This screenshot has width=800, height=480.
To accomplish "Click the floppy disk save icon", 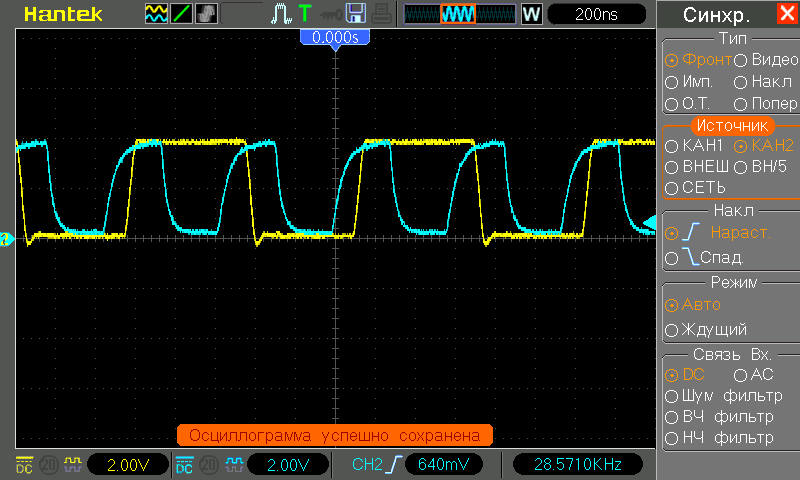I will (x=355, y=14).
